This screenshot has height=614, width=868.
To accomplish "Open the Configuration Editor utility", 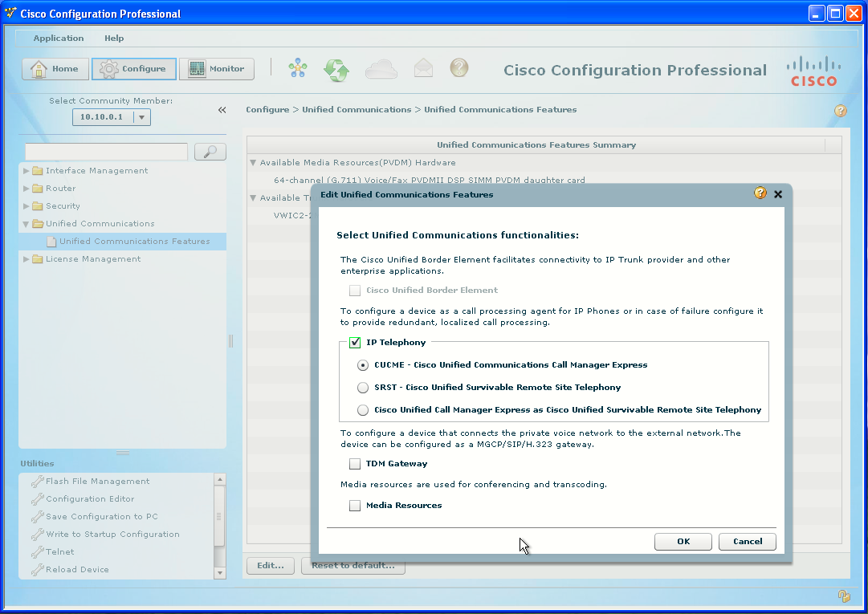I will 90,499.
